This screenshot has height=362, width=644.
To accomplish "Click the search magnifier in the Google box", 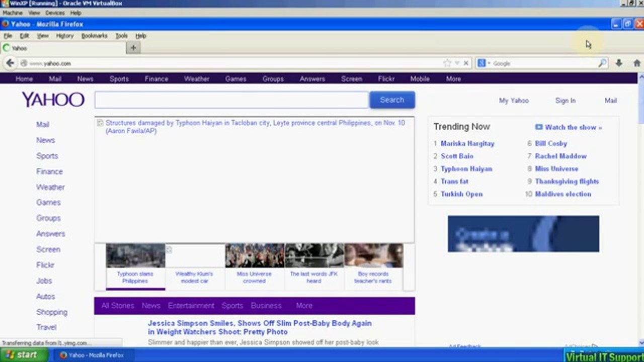I will click(602, 63).
